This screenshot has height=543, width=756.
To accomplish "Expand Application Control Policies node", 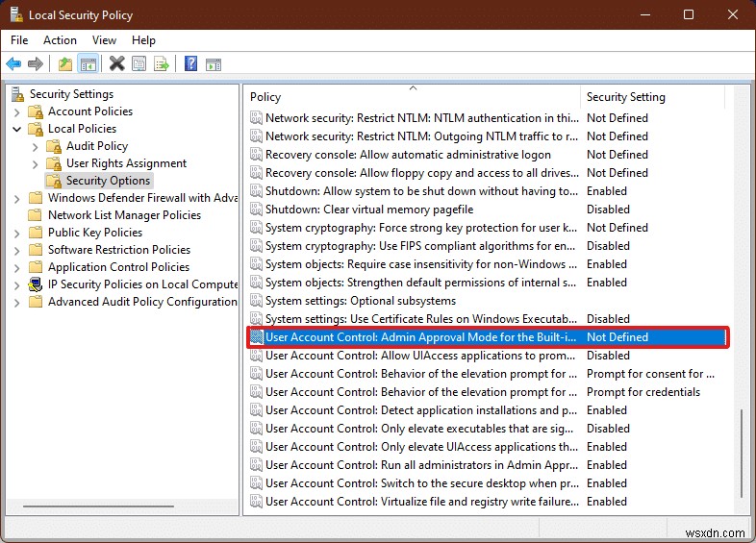I will coord(17,268).
